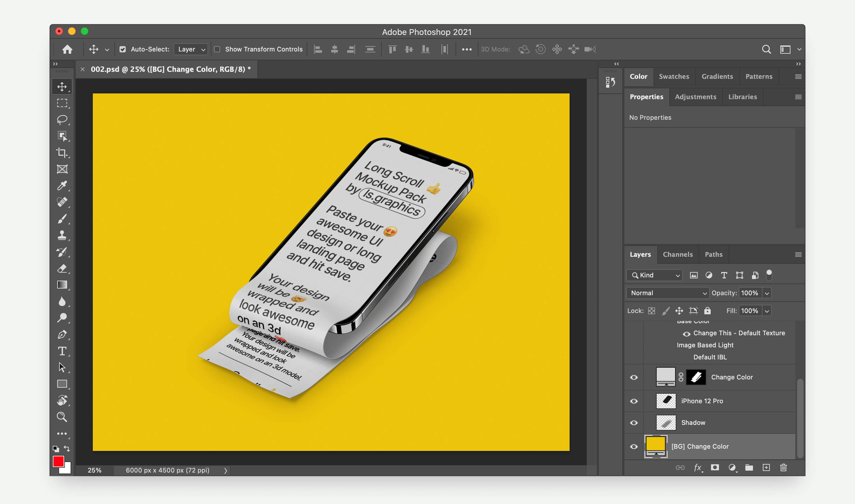The width and height of the screenshot is (855, 504).
Task: Select the Object Selection tool
Action: pyautogui.click(x=62, y=136)
